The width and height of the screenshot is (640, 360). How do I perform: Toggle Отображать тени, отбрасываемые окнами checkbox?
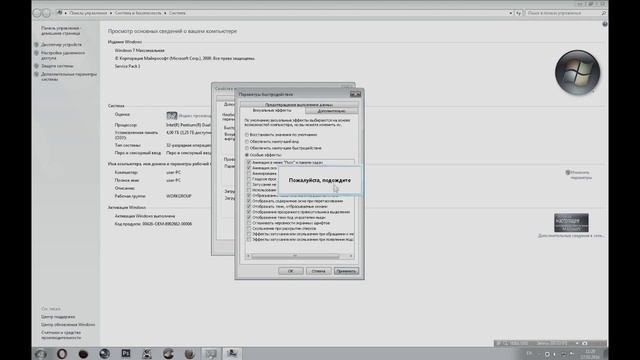[249, 207]
